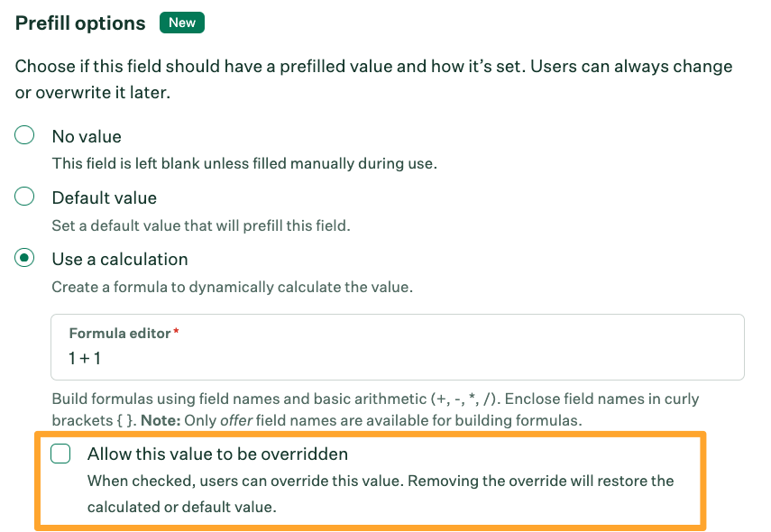Screen dimensions: 771x532
Task: Click the "Use a calculation" label text
Action: tap(120, 259)
